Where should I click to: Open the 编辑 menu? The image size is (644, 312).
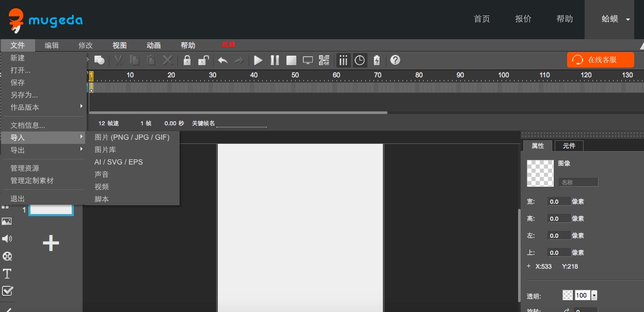point(52,45)
